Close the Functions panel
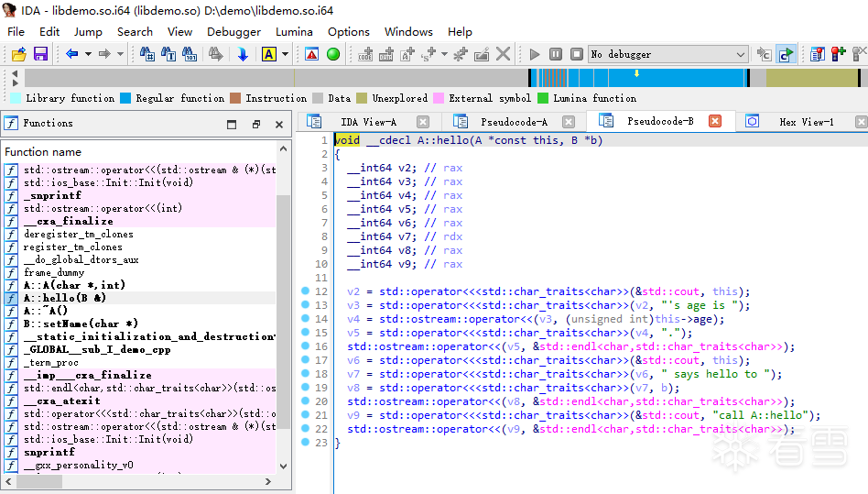The height and width of the screenshot is (494, 868). (x=279, y=124)
